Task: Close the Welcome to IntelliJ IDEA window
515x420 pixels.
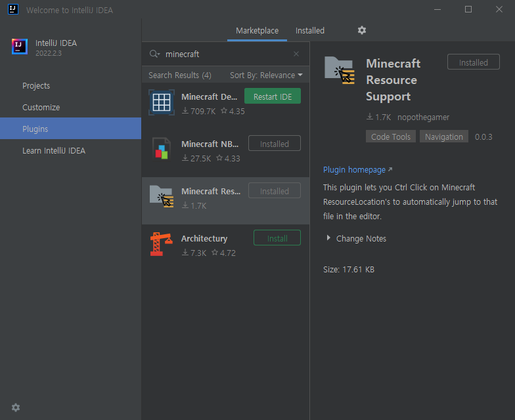Action: click(x=499, y=9)
